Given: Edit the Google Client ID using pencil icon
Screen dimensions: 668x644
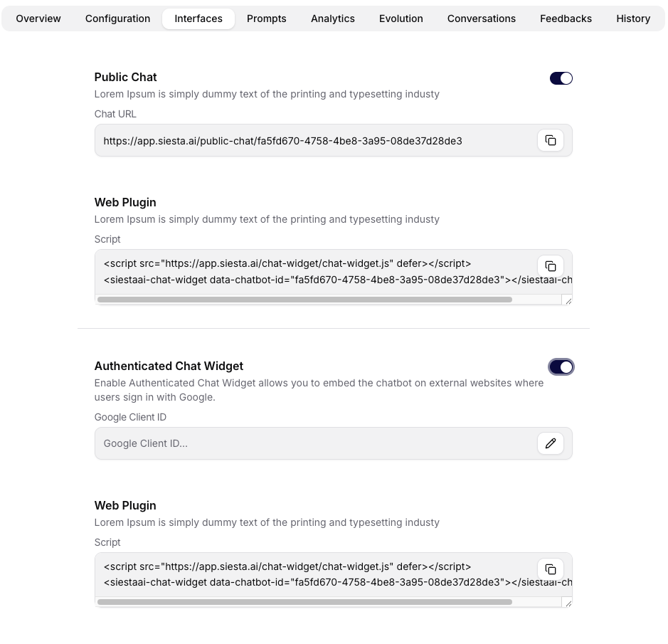Looking at the screenshot, I should pos(550,443).
